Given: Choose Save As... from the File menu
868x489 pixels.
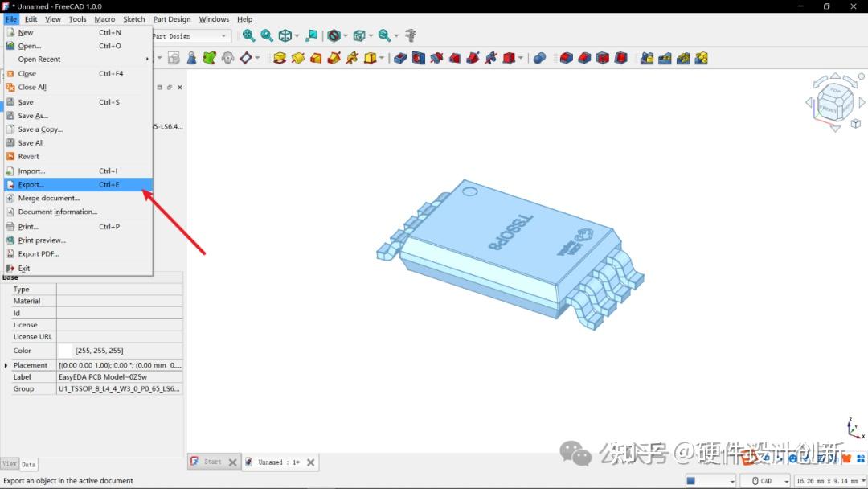Looking at the screenshot, I should 78,116.
